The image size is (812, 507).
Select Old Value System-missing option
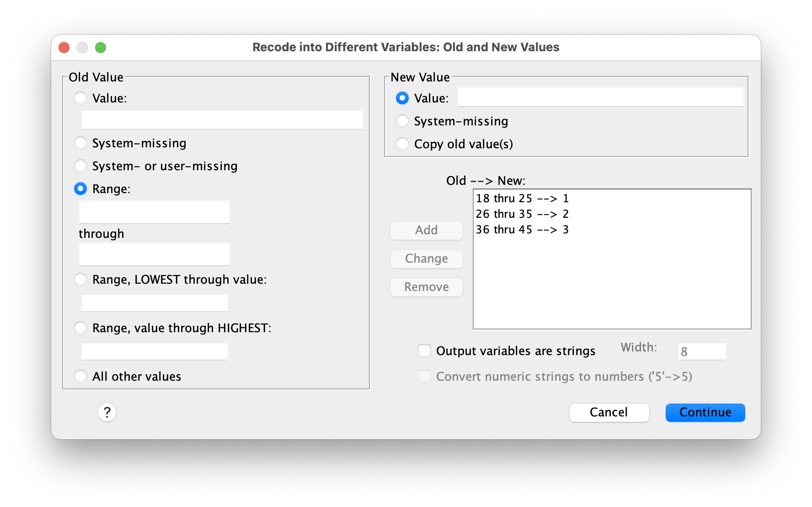[x=80, y=143]
